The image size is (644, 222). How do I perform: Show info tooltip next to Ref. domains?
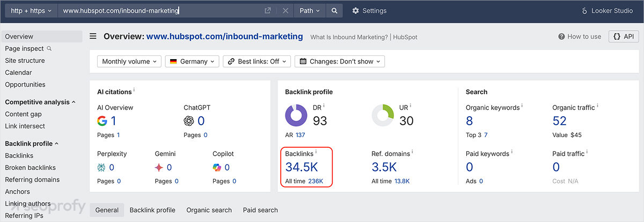[x=412, y=152]
